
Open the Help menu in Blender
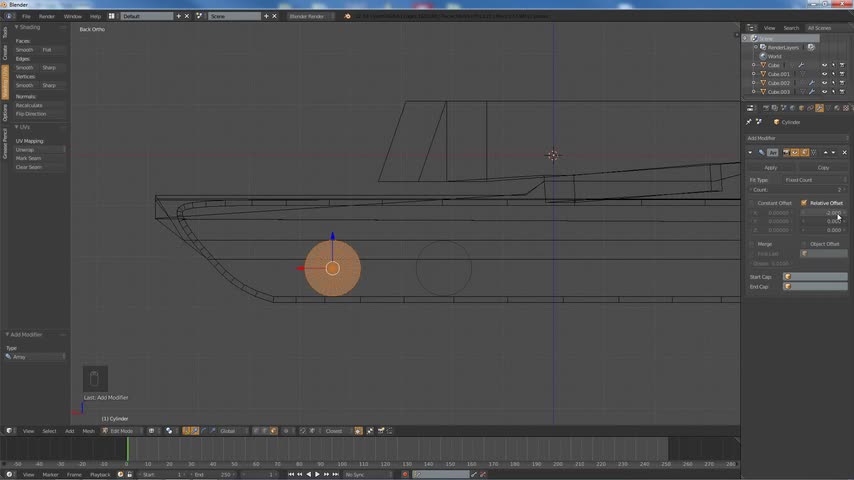point(95,16)
